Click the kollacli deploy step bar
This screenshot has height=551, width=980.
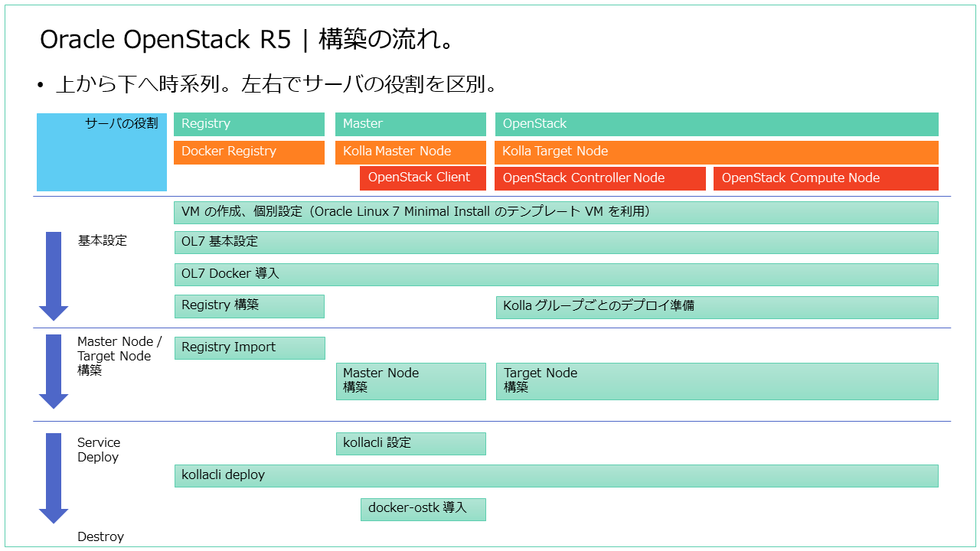(556, 475)
